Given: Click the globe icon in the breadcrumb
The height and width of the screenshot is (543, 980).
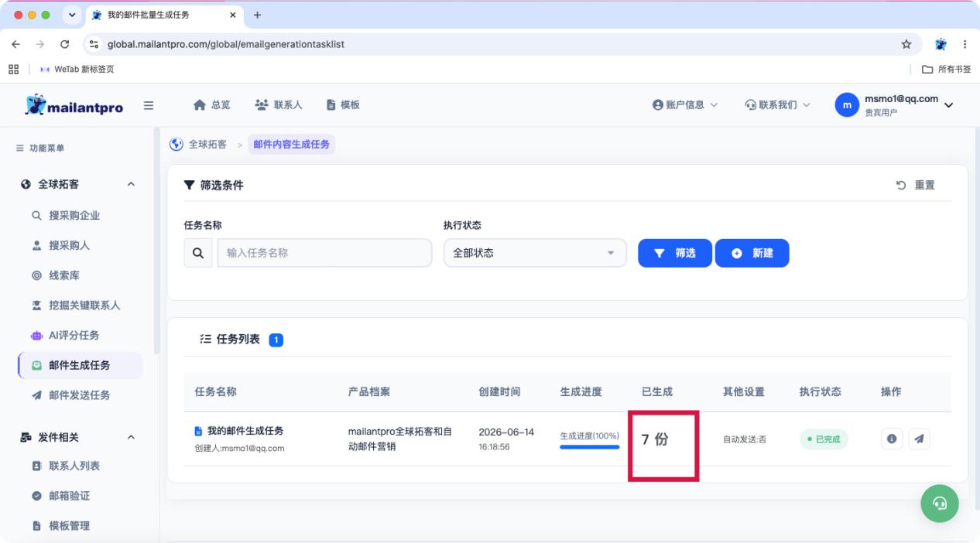Looking at the screenshot, I should coord(176,145).
